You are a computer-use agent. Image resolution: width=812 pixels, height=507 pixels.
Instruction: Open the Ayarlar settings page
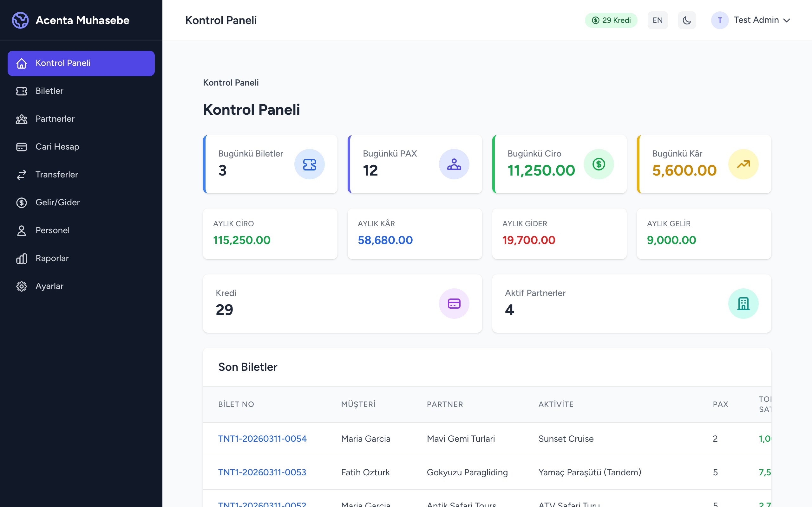click(49, 286)
